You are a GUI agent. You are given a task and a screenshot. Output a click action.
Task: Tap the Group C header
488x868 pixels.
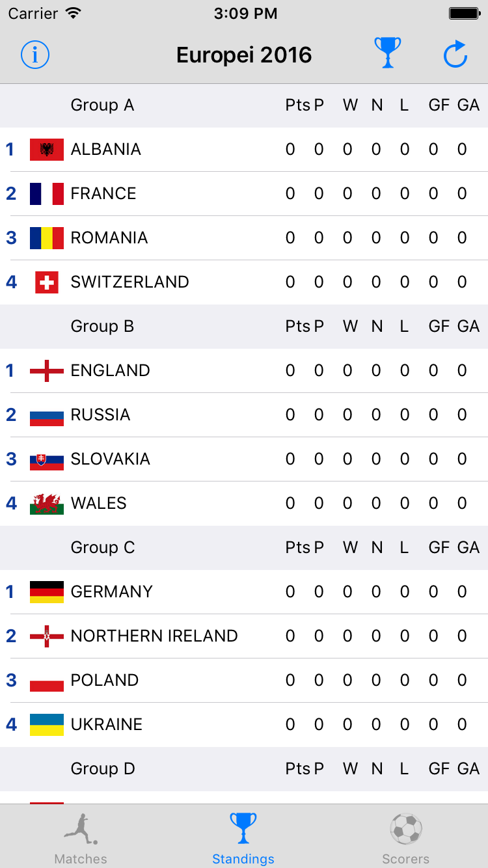click(103, 548)
